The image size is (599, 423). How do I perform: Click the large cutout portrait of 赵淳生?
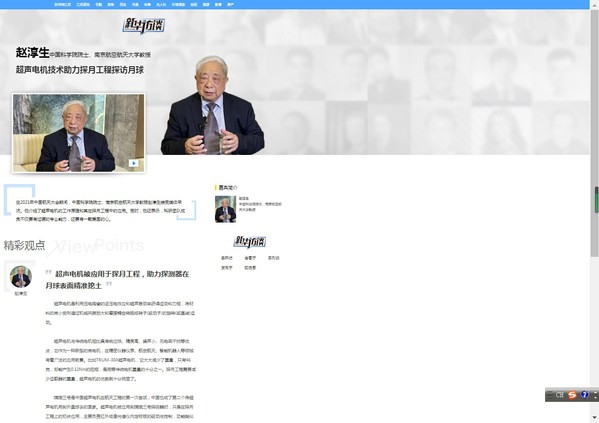[x=212, y=105]
